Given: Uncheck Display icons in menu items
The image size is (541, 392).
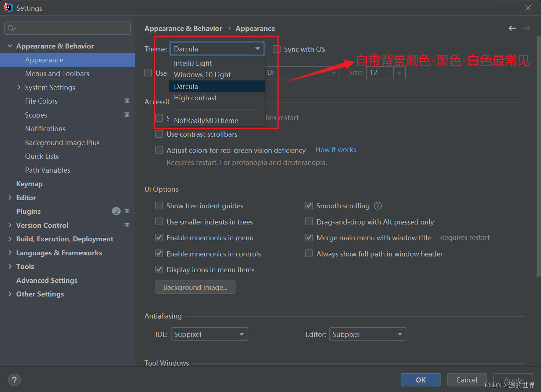Looking at the screenshot, I should click(159, 270).
